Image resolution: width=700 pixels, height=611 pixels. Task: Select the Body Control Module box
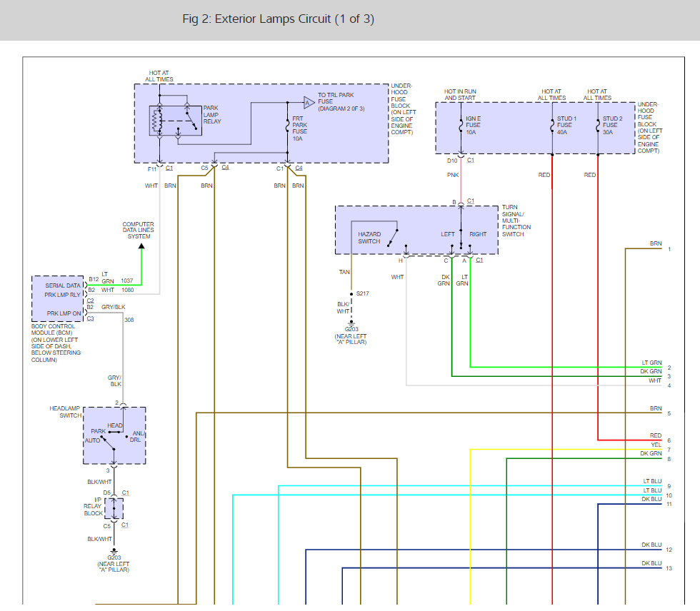(x=58, y=298)
